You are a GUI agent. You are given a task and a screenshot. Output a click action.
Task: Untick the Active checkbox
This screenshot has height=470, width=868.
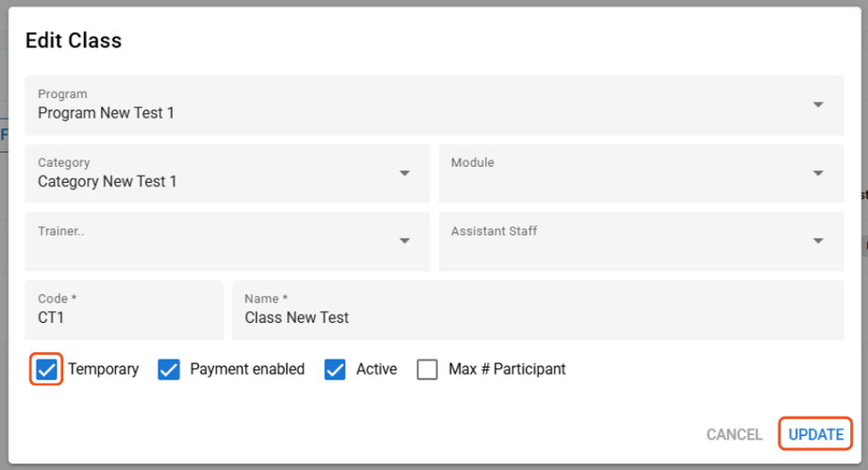(335, 369)
